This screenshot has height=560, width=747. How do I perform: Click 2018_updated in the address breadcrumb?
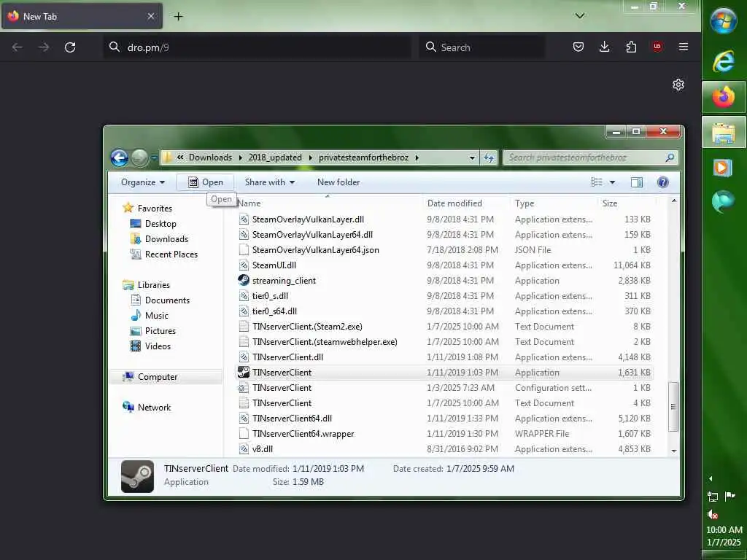275,157
